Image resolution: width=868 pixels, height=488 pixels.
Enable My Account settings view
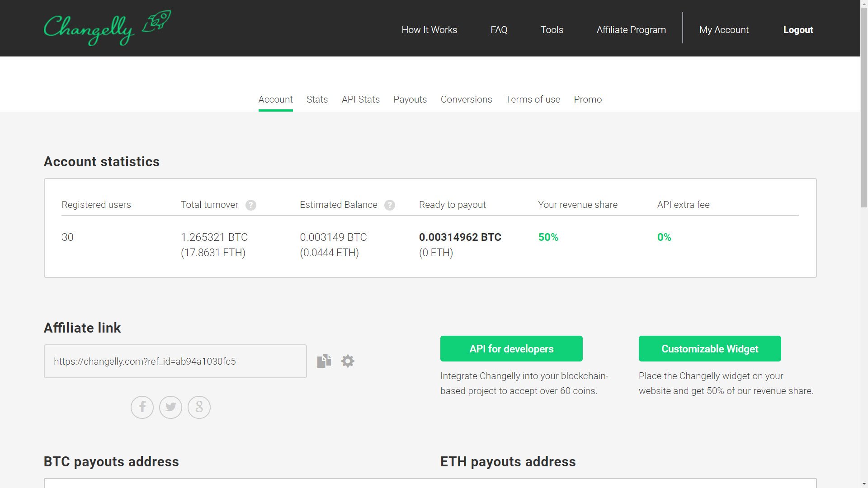click(724, 30)
